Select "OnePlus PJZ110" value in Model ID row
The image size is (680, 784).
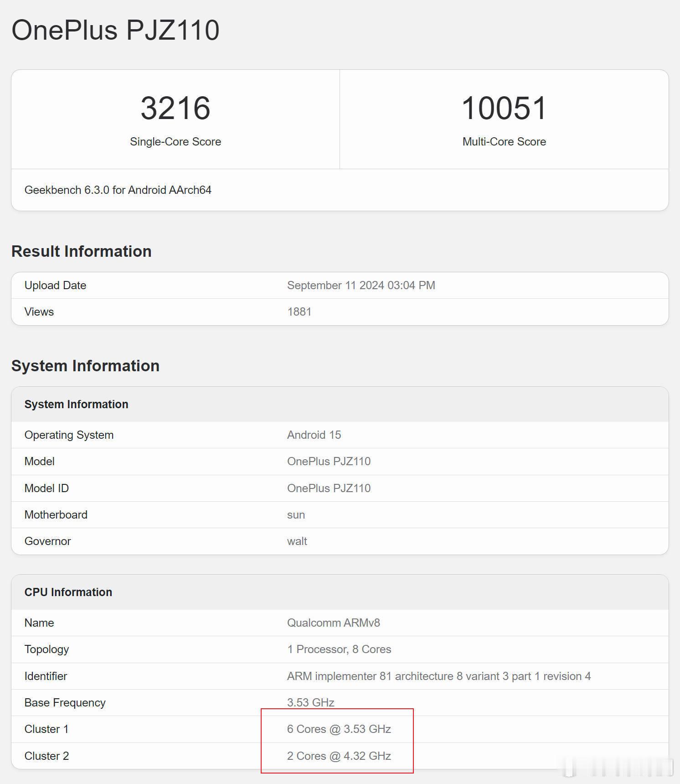pos(329,488)
